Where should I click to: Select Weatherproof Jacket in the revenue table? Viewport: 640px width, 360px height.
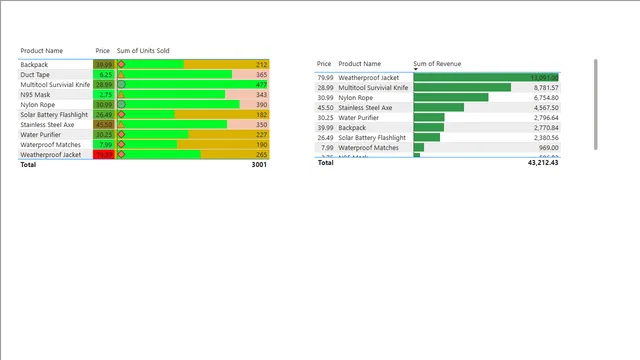pyautogui.click(x=369, y=78)
